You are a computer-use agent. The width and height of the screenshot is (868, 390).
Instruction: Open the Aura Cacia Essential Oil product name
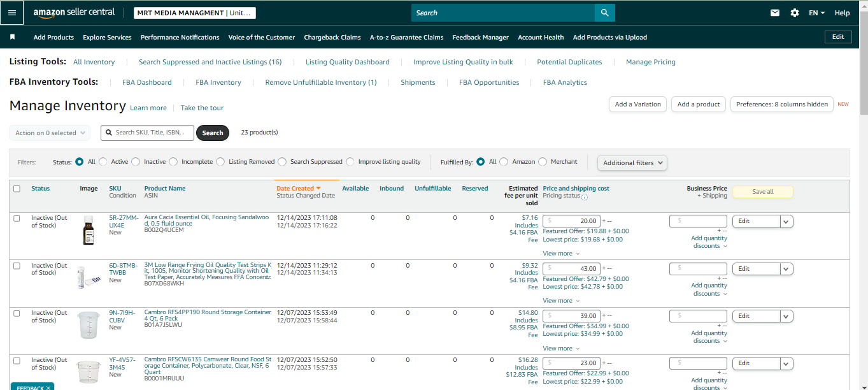tap(207, 220)
